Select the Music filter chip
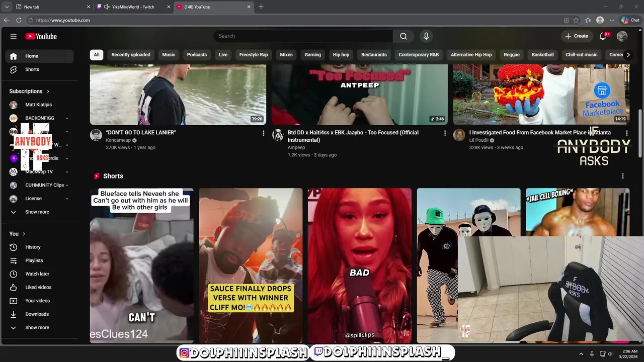644x362 pixels. coord(169,55)
